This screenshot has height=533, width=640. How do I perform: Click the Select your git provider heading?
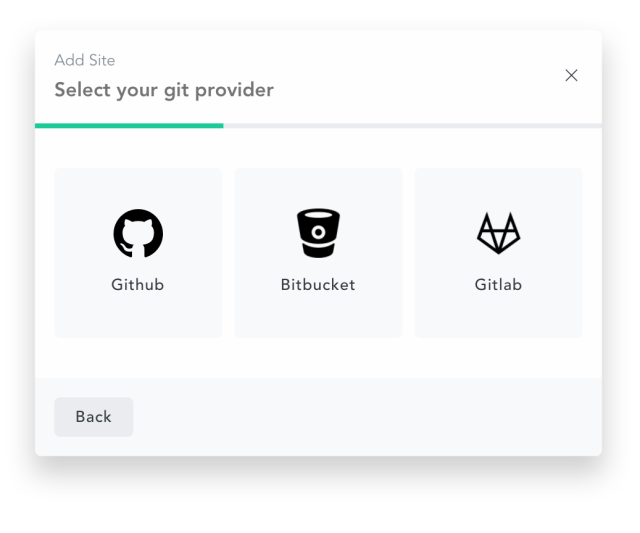coord(164,90)
